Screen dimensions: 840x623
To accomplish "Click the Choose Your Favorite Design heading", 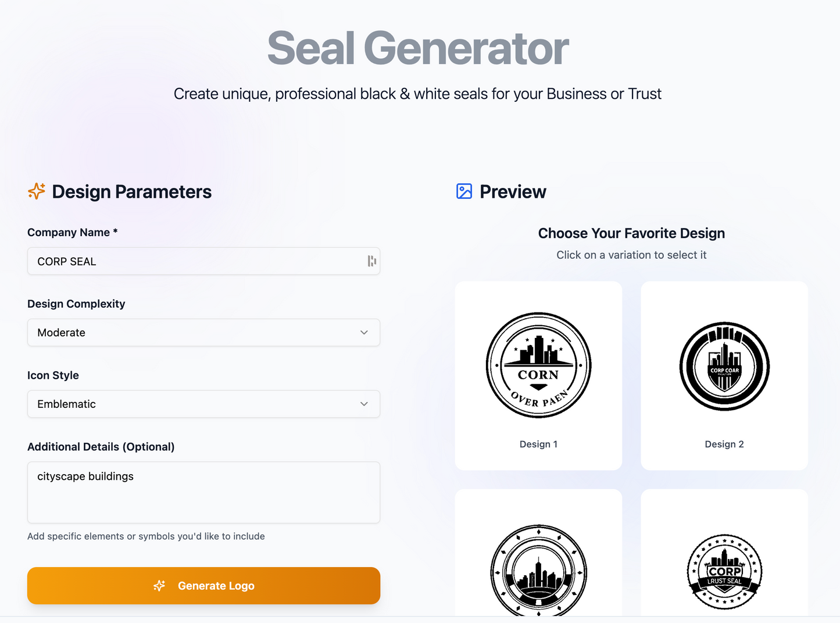I will click(x=631, y=233).
